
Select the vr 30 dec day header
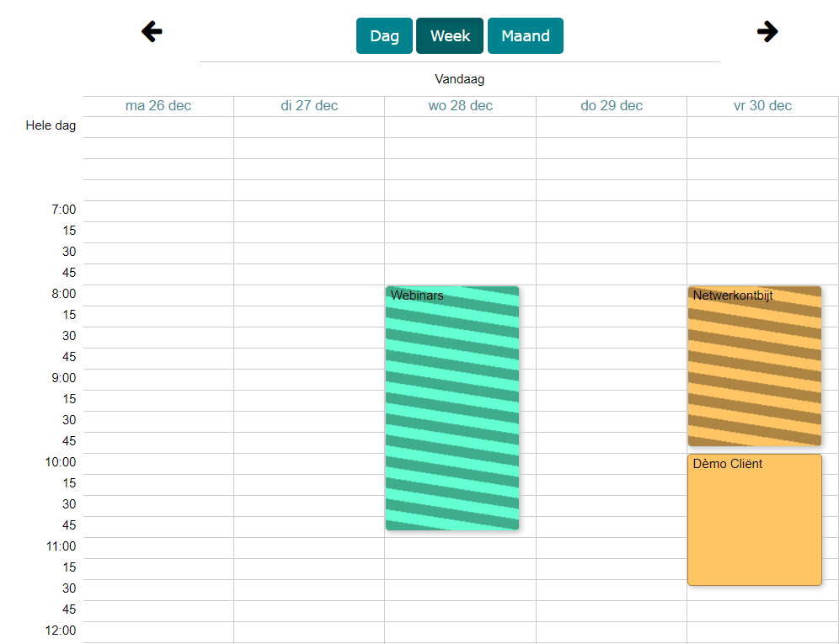tap(762, 106)
